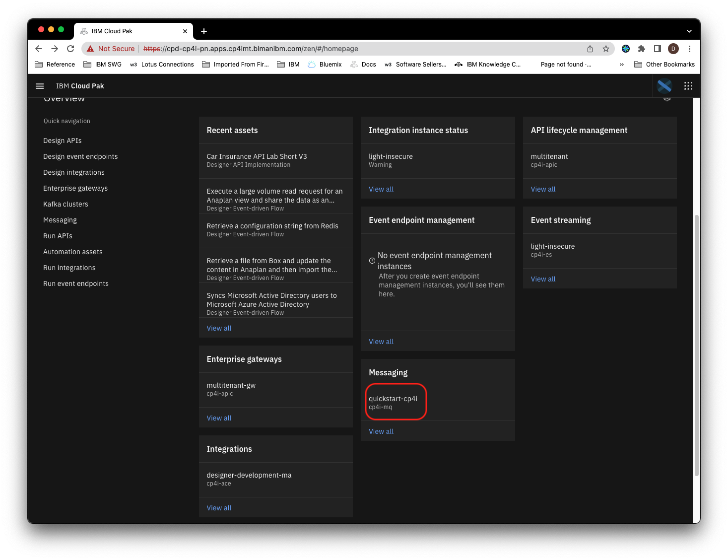The width and height of the screenshot is (728, 560).
Task: Select Design event endpoints in Quick navigation
Action: [x=80, y=156]
